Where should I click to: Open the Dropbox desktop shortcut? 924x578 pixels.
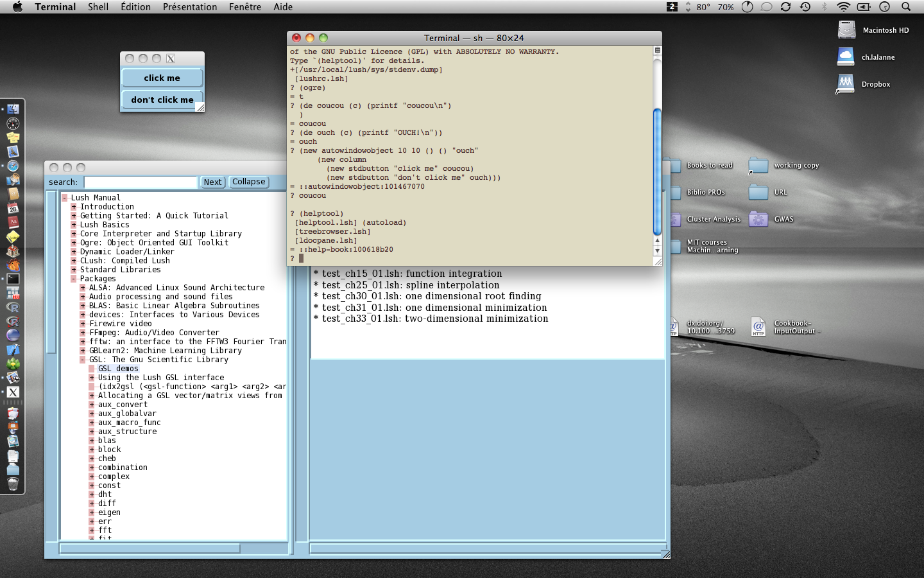click(846, 83)
